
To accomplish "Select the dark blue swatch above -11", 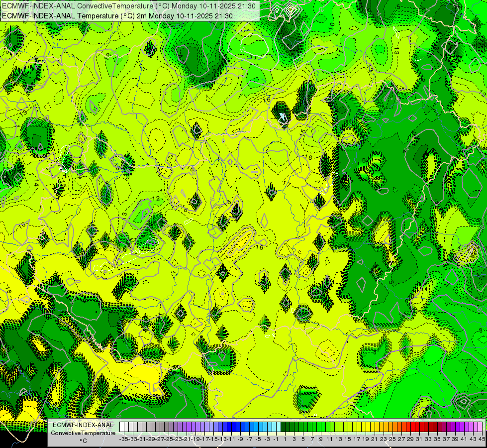I will click(x=229, y=427).
